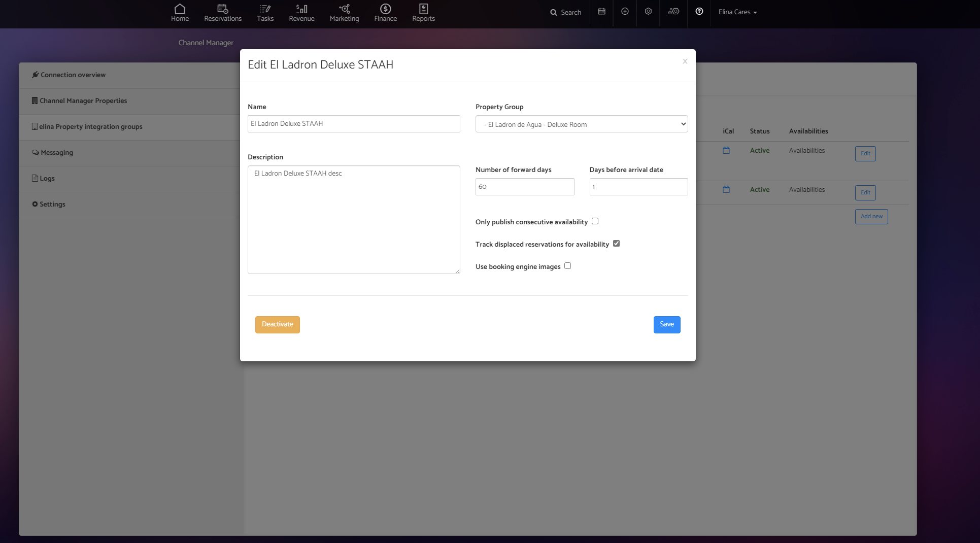Click the multiple hexagons settings icon
This screenshot has height=543, width=980.
[673, 12]
